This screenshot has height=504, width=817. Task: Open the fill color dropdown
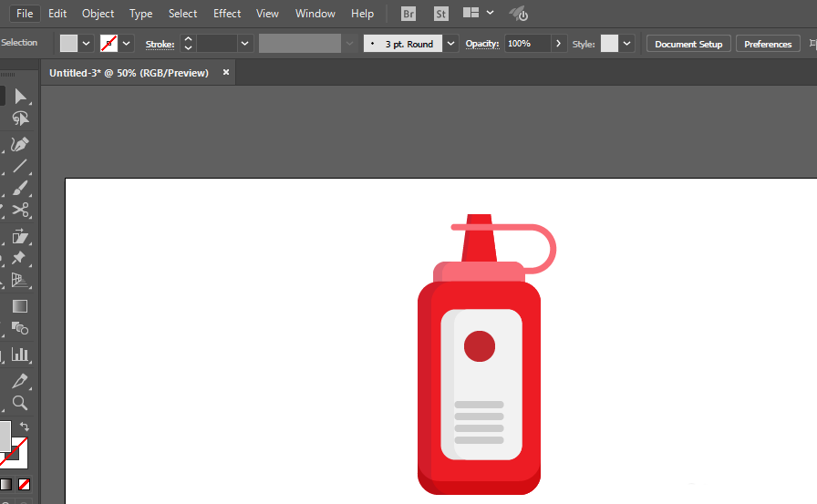(87, 44)
